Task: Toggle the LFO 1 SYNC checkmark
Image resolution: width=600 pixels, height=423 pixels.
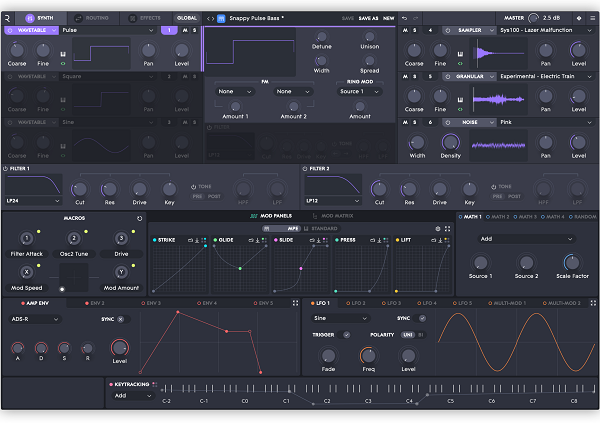Action: [x=422, y=318]
